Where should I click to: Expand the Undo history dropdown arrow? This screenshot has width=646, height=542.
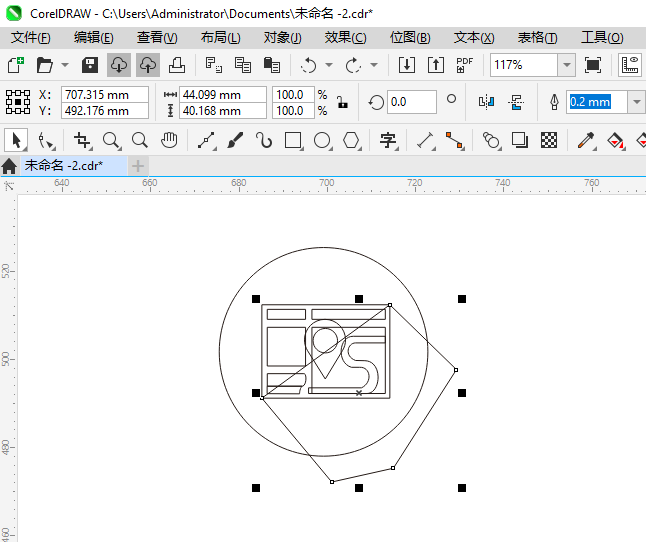coord(329,65)
